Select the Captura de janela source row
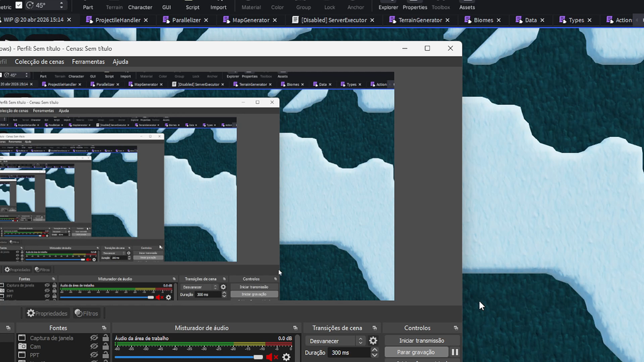Viewport: 644px width, 362px height. click(64, 337)
